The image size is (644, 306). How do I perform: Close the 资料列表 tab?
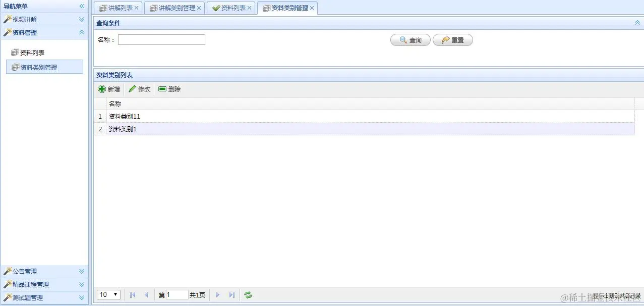(250, 8)
